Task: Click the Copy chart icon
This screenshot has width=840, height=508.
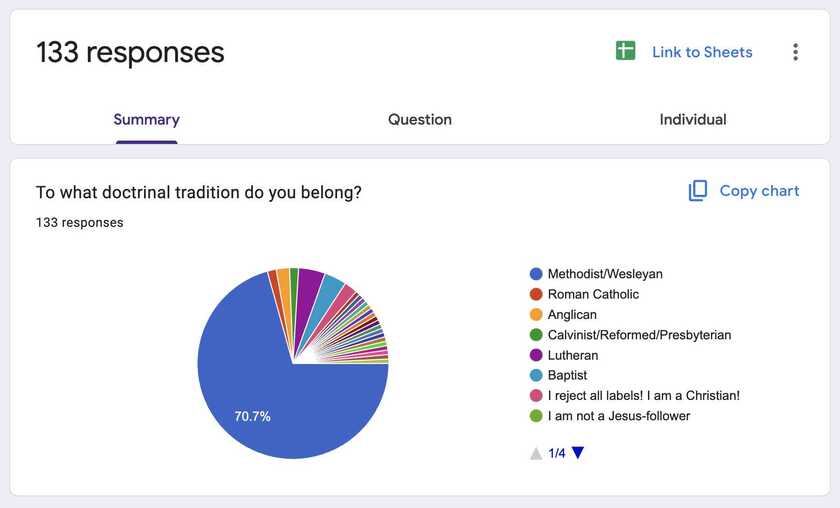Action: click(x=698, y=191)
